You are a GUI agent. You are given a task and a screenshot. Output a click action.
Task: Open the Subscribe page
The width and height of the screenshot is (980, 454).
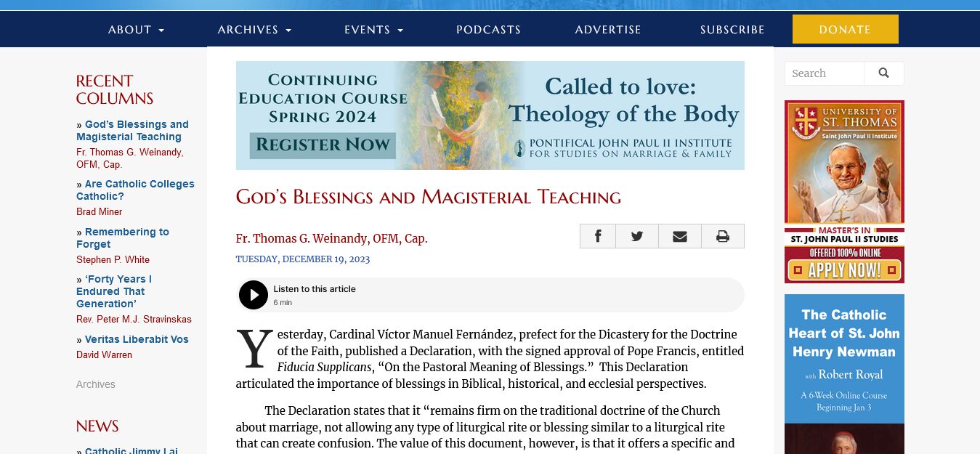(x=732, y=30)
